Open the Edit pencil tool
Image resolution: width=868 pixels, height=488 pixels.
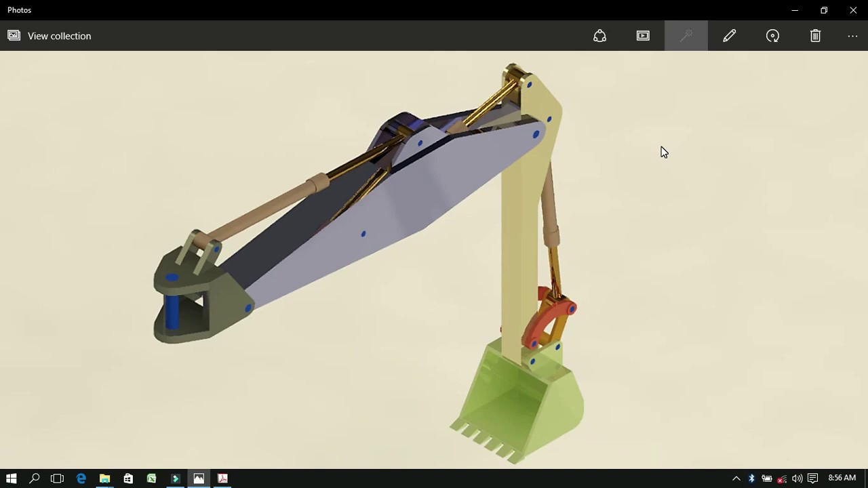point(730,36)
